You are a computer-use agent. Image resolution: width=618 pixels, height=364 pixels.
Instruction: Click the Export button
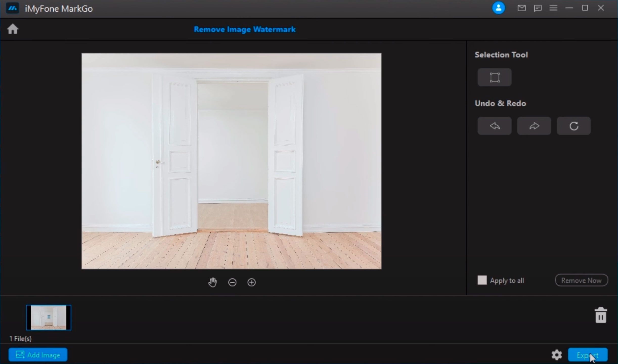coord(588,354)
